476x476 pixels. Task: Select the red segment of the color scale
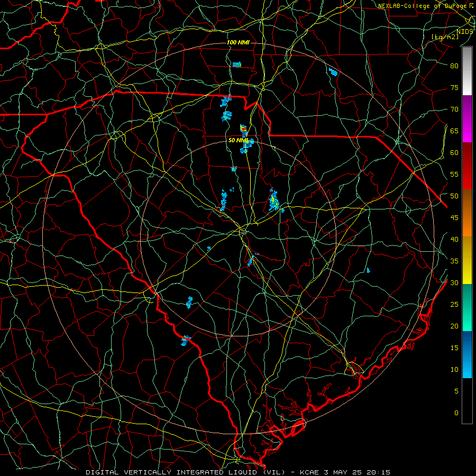(x=467, y=166)
